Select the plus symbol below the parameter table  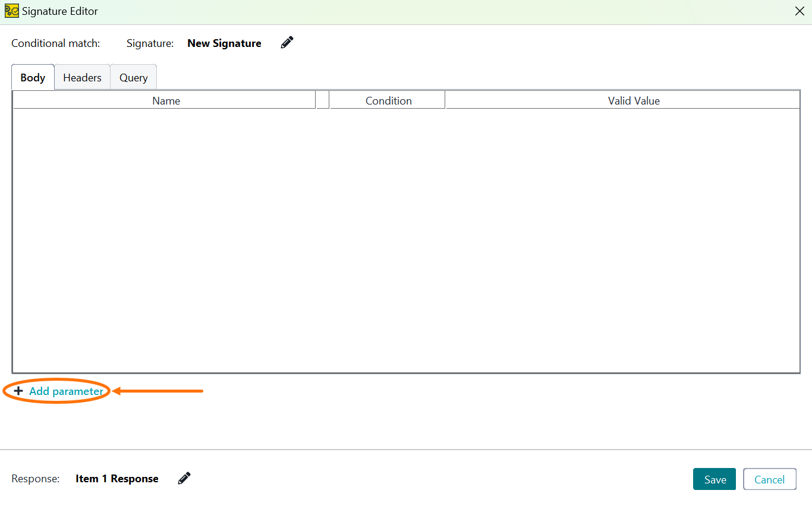pyautogui.click(x=18, y=391)
